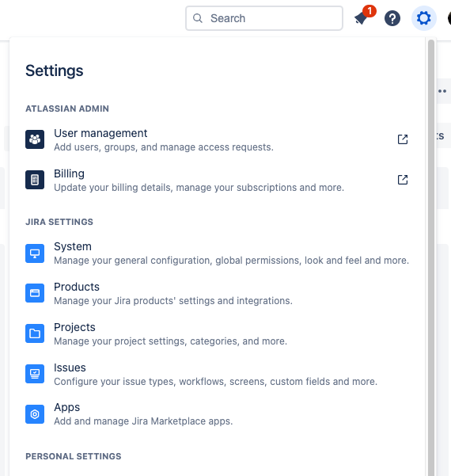This screenshot has height=476, width=451.
Task: Click the red notification count badge
Action: click(x=370, y=11)
